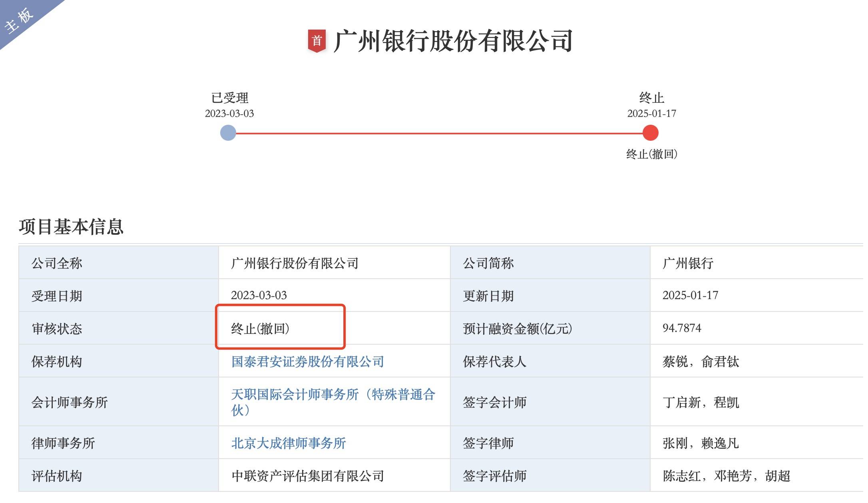
Task: Open 北京大成律师事务所 law firm link
Action: click(x=289, y=443)
